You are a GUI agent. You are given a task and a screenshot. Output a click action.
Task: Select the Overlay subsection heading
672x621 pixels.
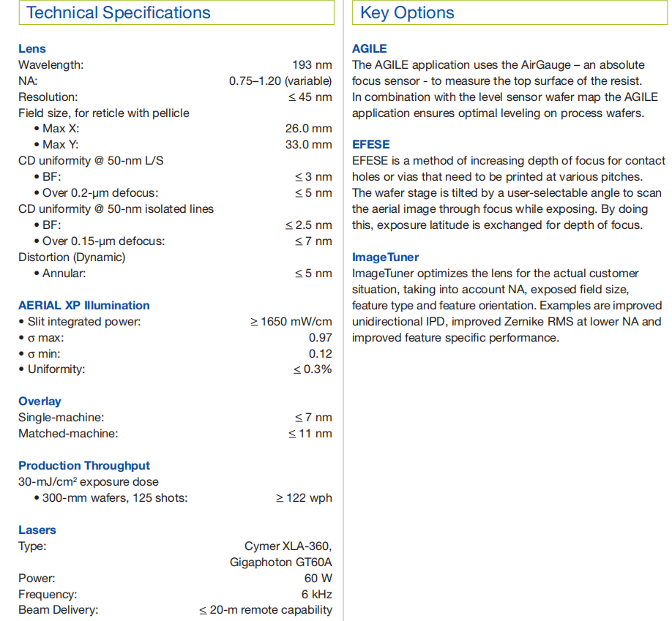[40, 401]
